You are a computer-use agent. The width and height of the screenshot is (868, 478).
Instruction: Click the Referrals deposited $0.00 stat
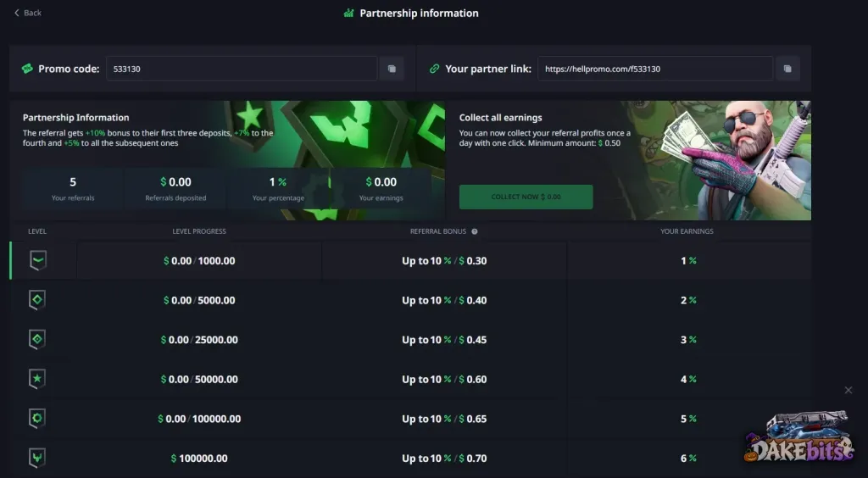[175, 188]
